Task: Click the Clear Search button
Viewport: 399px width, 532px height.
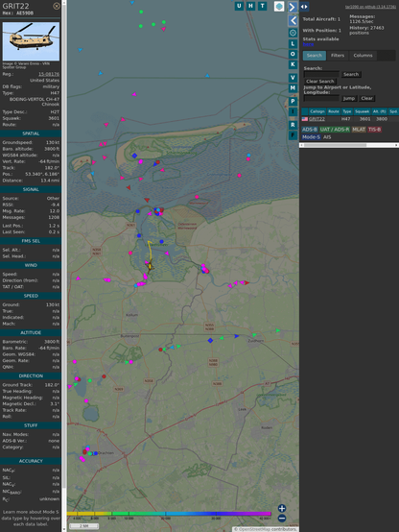Action: (320, 81)
